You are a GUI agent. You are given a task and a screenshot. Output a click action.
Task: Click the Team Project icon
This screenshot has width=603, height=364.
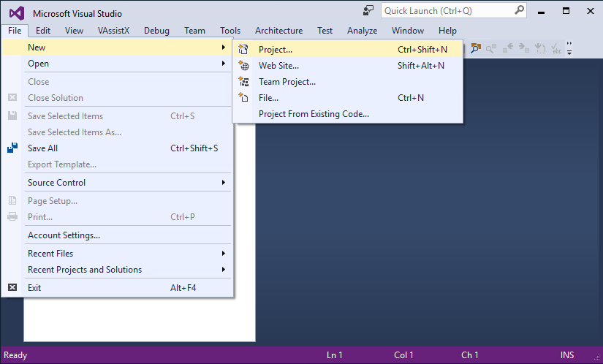pos(244,82)
